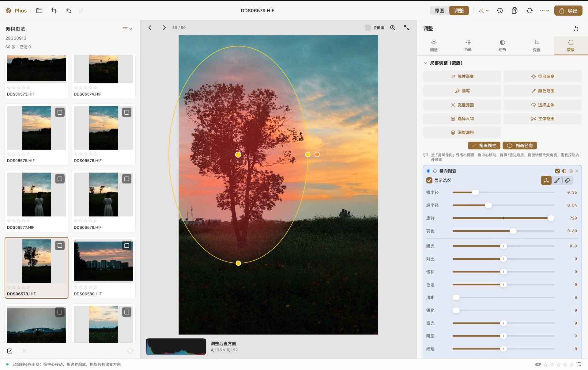The width and height of the screenshot is (588, 370).
Task: Open the history clock icon
Action: [x=500, y=11]
